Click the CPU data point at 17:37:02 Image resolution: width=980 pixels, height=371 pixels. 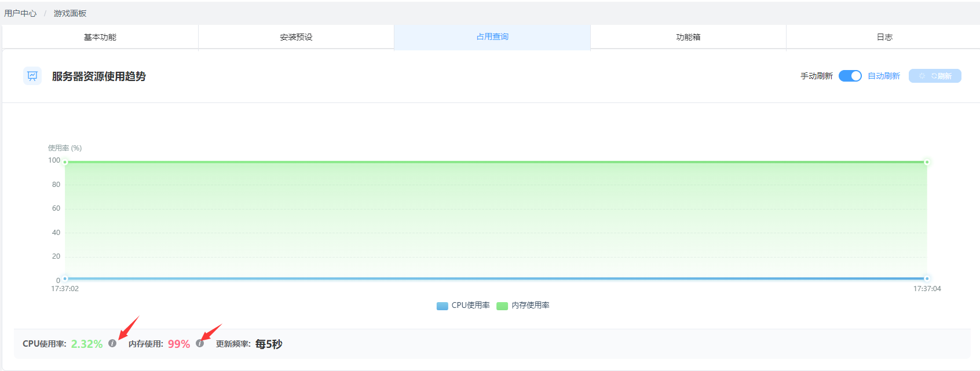[x=65, y=278]
